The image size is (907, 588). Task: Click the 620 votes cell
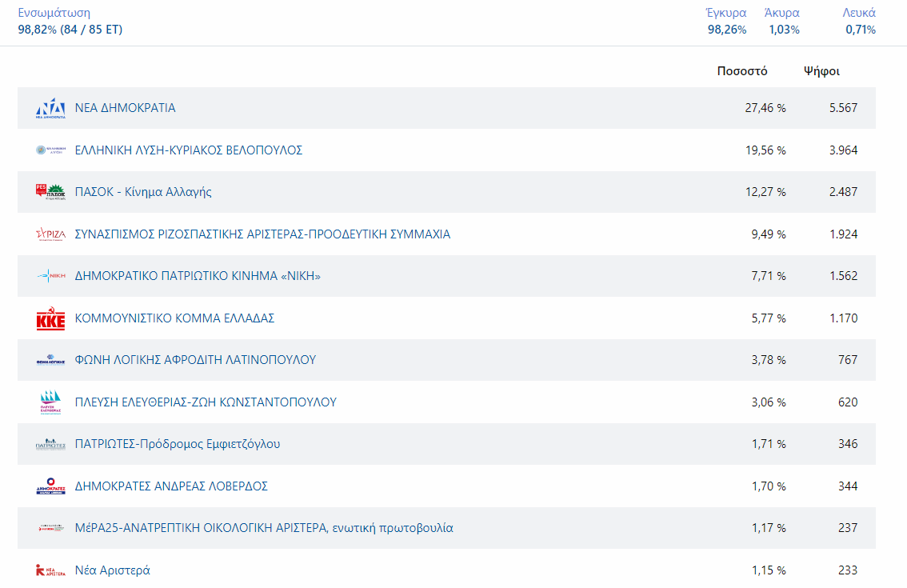pyautogui.click(x=848, y=402)
